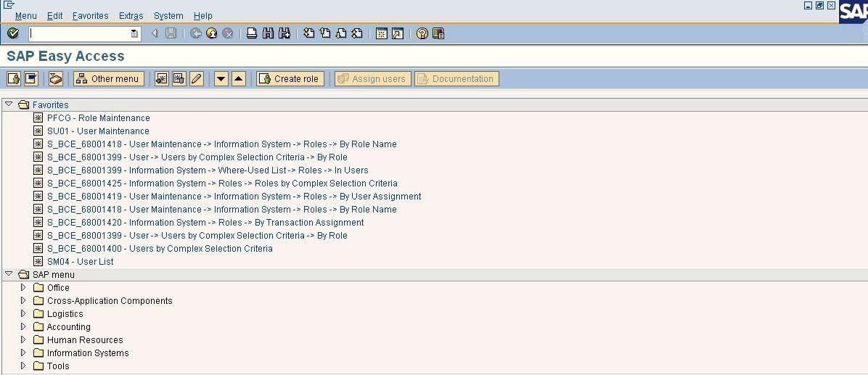Select S_BCE_68001399 Where-Used List favorite
Screen dimensions: 868x375
(208, 170)
